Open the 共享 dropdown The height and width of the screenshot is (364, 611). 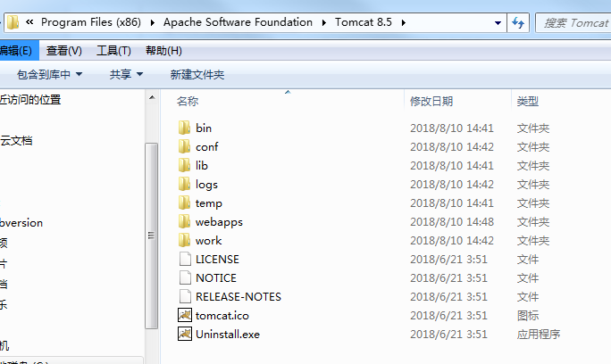[126, 74]
